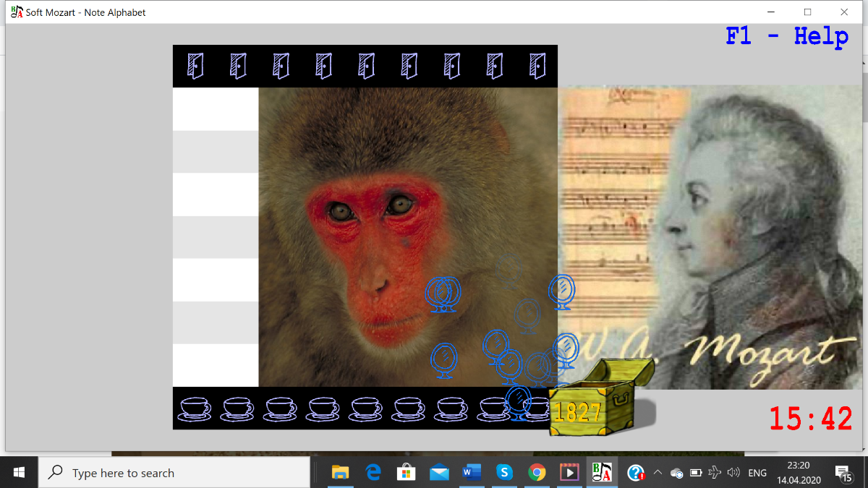Click the sixth teacup in bottom row

coord(409,409)
